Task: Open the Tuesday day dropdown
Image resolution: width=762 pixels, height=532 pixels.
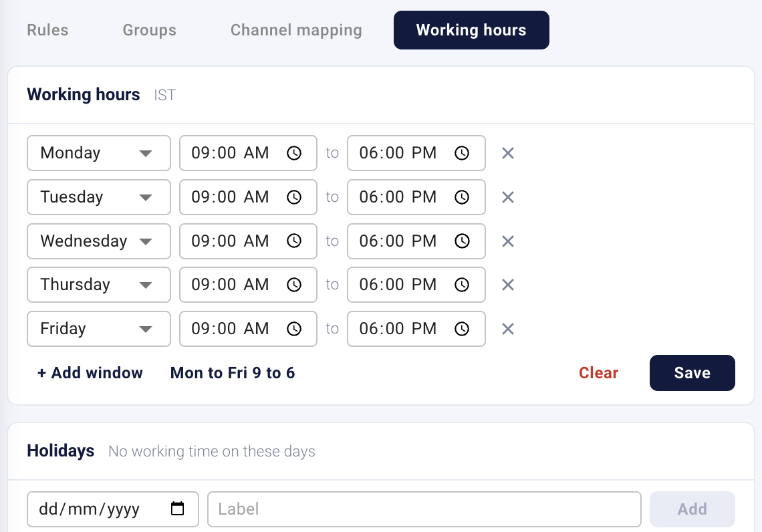Action: pyautogui.click(x=99, y=197)
